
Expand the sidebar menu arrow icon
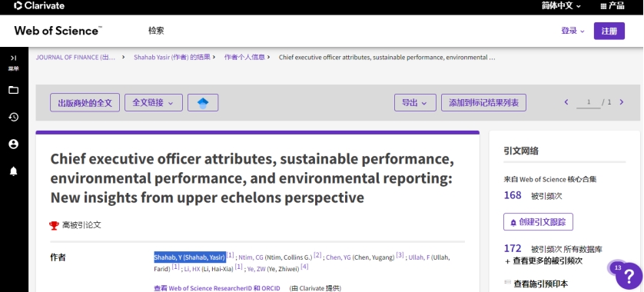[x=14, y=58]
